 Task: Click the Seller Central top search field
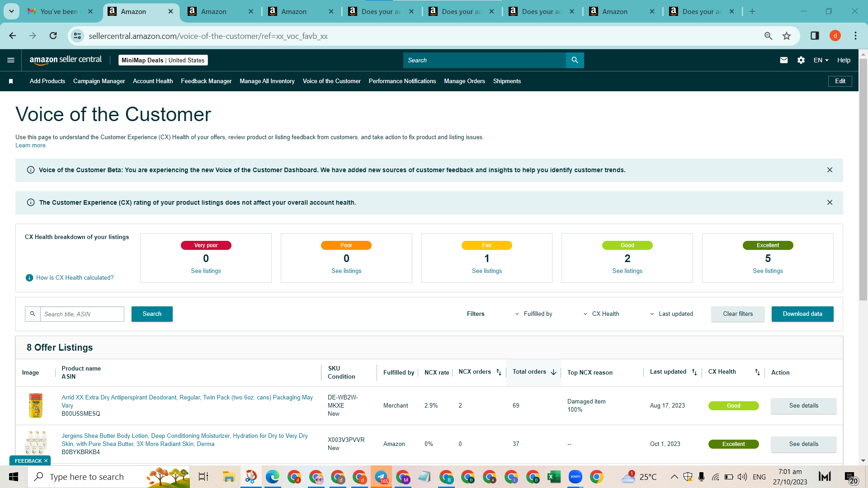(485, 60)
